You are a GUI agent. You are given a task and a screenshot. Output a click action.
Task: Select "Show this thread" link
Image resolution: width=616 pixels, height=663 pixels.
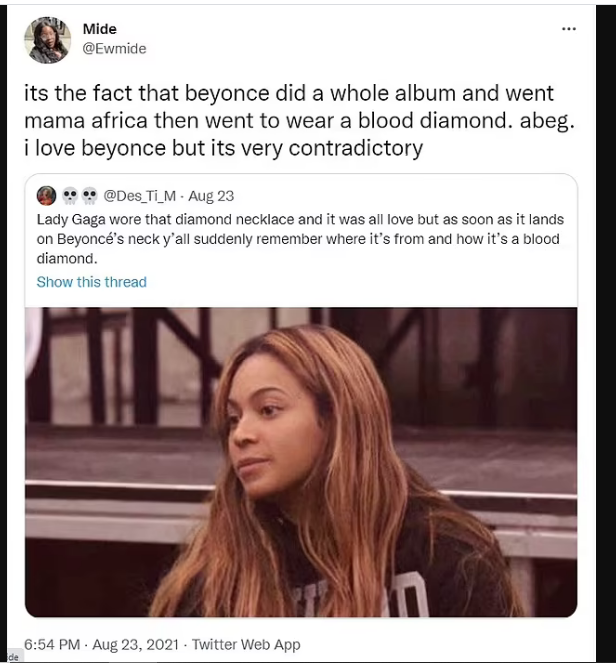point(92,282)
